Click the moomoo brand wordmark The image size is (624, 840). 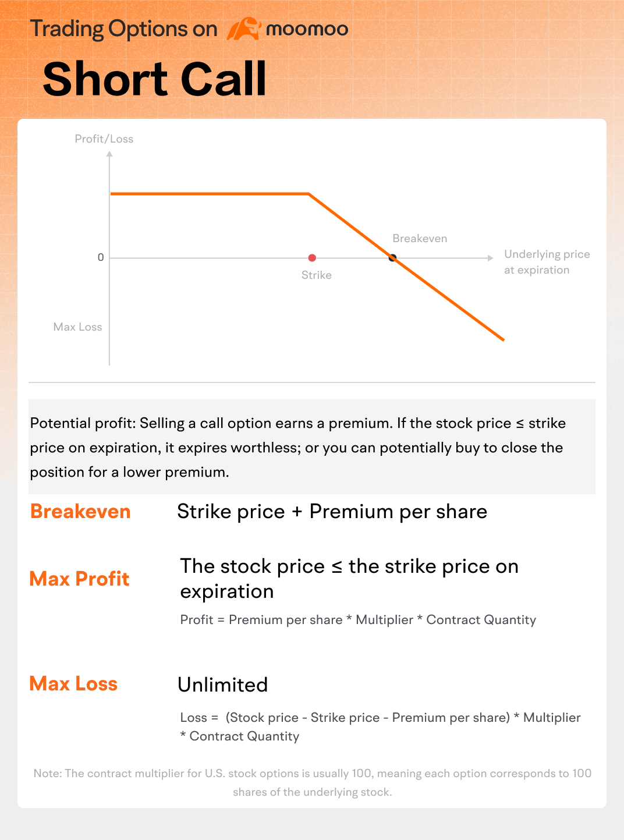pos(307,29)
